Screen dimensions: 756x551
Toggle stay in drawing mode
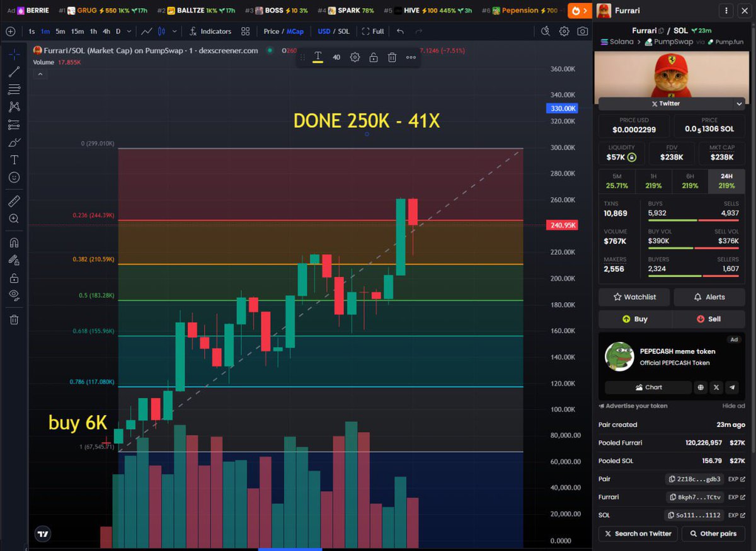[x=14, y=260]
